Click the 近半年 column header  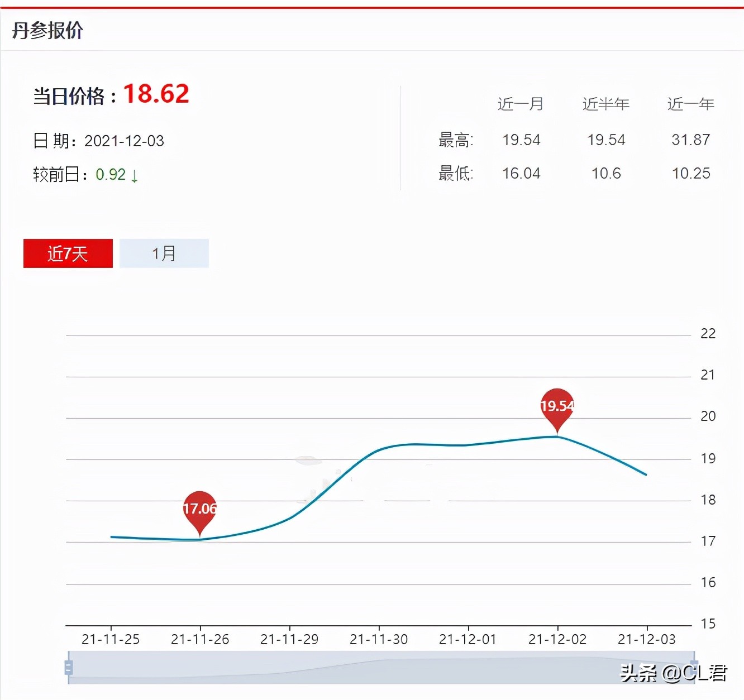606,104
